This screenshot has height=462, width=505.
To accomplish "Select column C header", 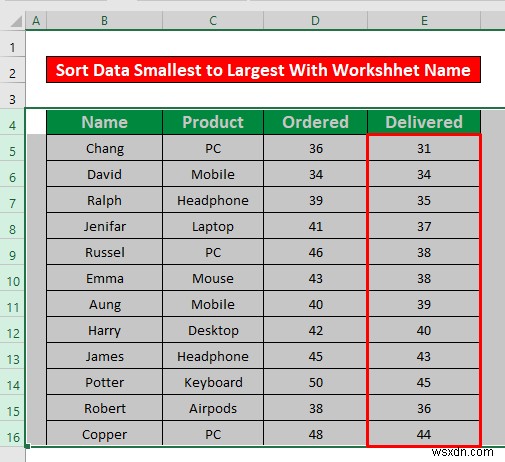I will pyautogui.click(x=213, y=21).
